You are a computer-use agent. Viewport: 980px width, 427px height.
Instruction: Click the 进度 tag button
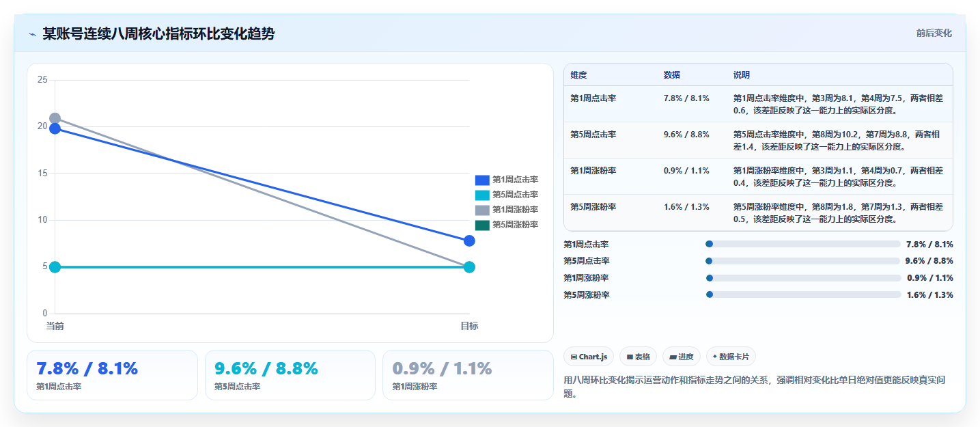[682, 357]
